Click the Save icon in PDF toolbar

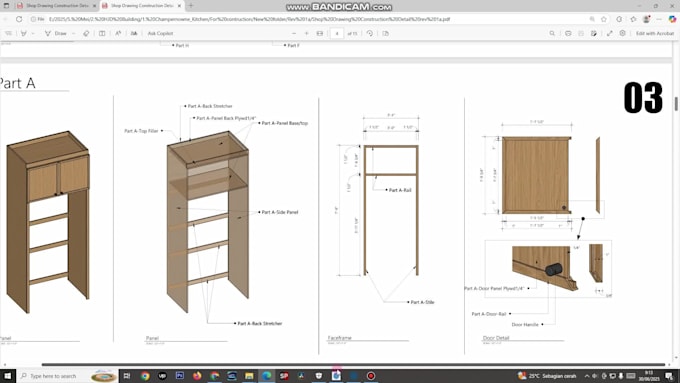coord(581,33)
